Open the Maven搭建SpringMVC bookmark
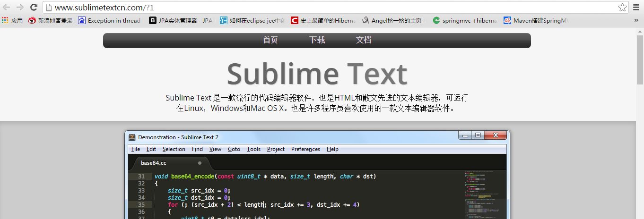The height and width of the screenshot is (219, 644). tap(536, 20)
